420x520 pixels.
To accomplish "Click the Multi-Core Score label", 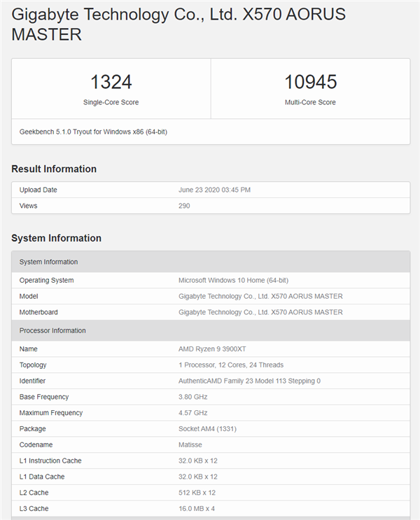I will (310, 102).
